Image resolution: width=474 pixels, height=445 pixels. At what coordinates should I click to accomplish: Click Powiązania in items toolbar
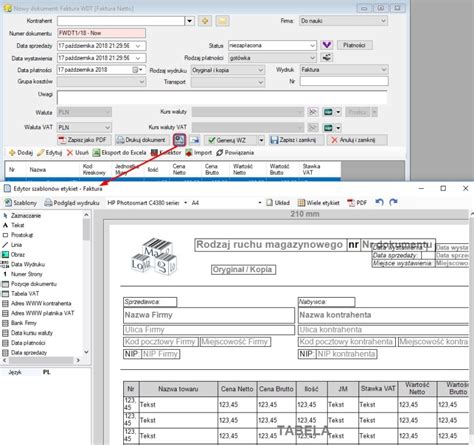[x=235, y=153]
